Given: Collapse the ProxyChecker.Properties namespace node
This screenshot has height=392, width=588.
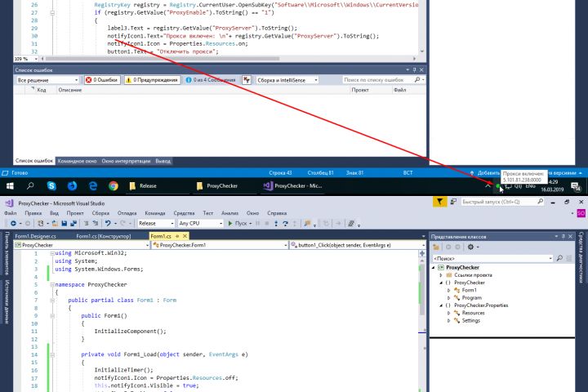Looking at the screenshot, I should (441, 305).
